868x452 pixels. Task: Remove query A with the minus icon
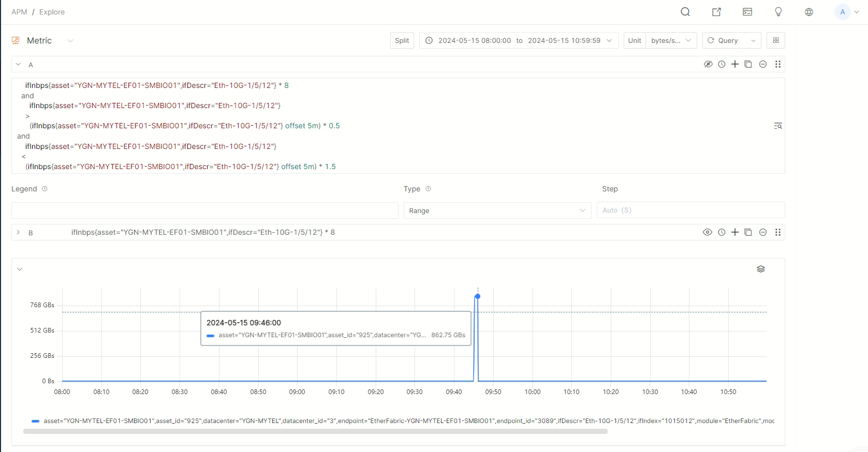point(762,64)
